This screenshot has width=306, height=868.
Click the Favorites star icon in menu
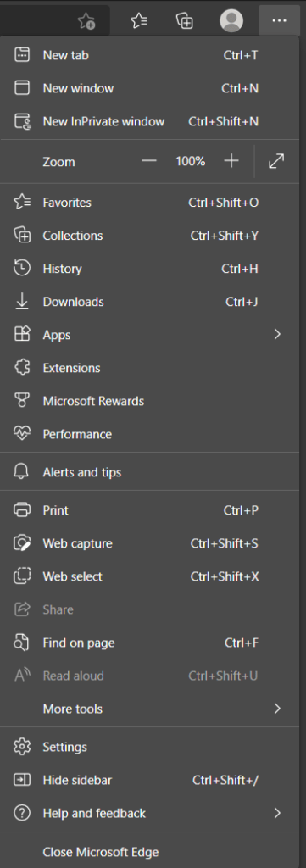point(21,202)
